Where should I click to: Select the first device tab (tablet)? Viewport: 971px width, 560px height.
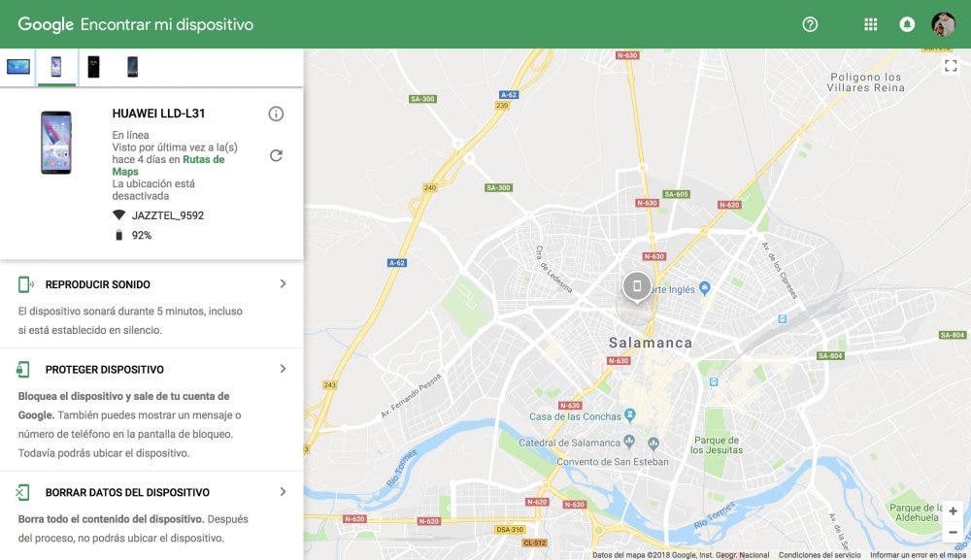18,67
